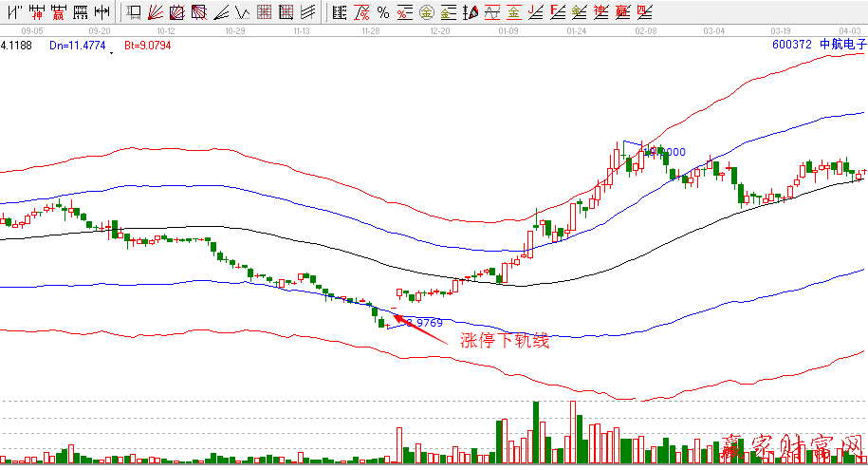Select the red Gann fan lines tool

tap(154, 13)
